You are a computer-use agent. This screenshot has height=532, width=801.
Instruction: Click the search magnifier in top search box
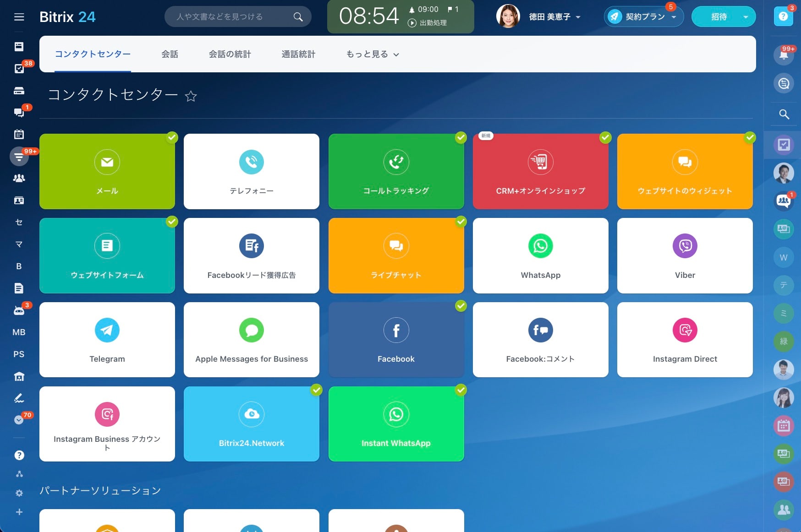[298, 17]
